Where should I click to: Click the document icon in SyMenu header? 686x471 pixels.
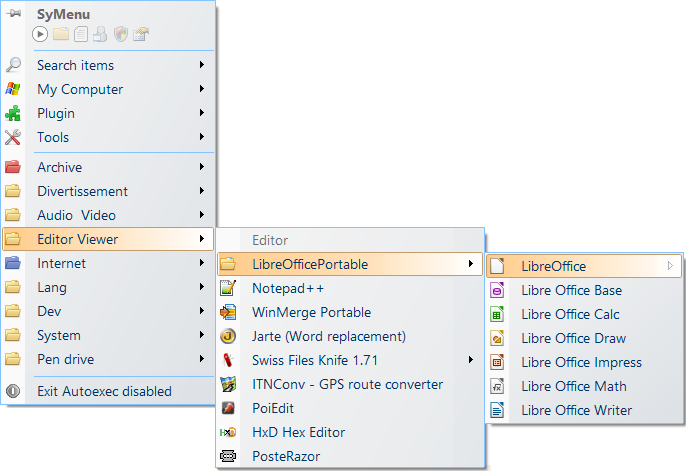81,34
